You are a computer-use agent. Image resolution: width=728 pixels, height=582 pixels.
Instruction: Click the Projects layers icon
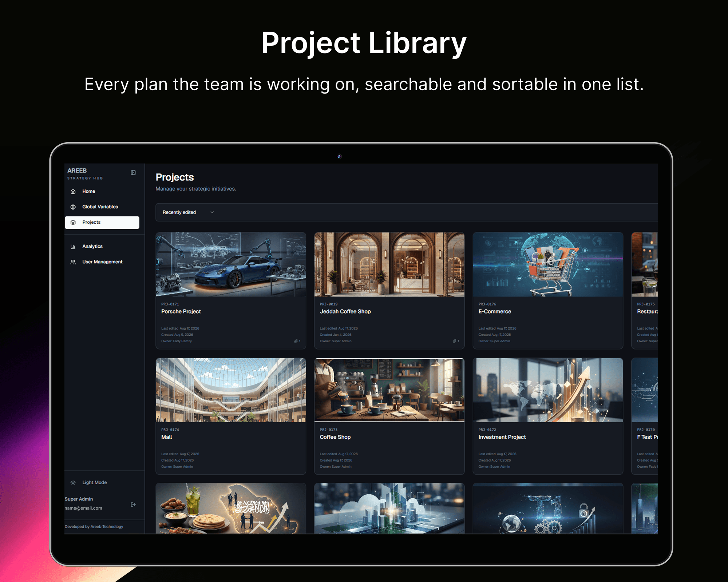pyautogui.click(x=73, y=222)
